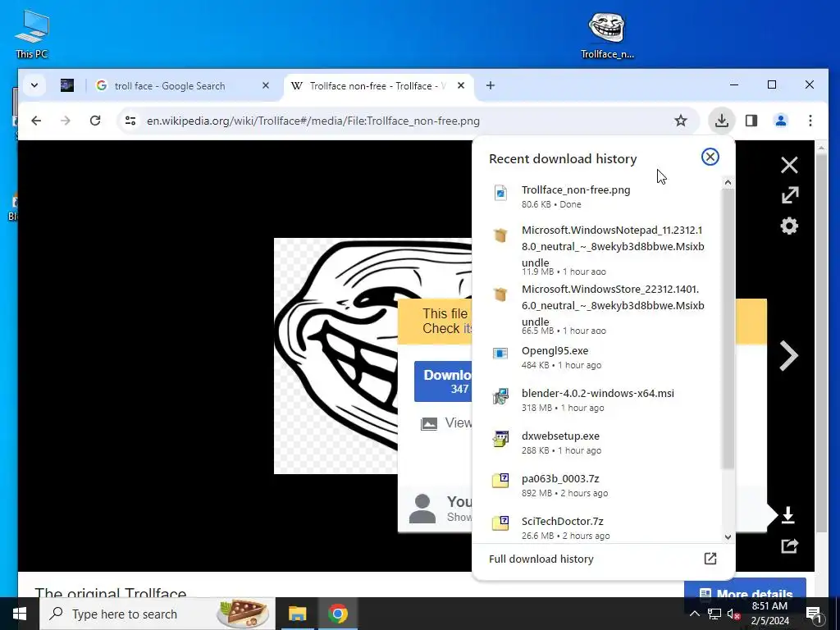Select the Trollface_n... desktop file icon
840x630 pixels.
coord(607,34)
